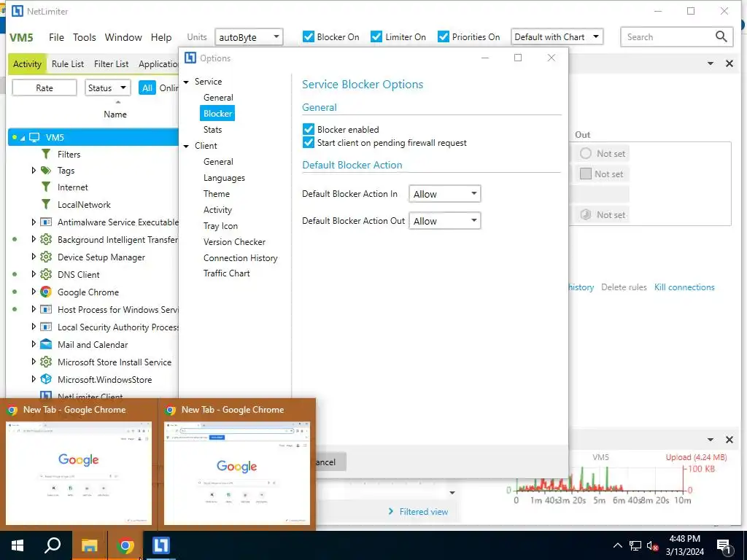Open the File menu
This screenshot has width=747, height=560.
[x=56, y=37]
